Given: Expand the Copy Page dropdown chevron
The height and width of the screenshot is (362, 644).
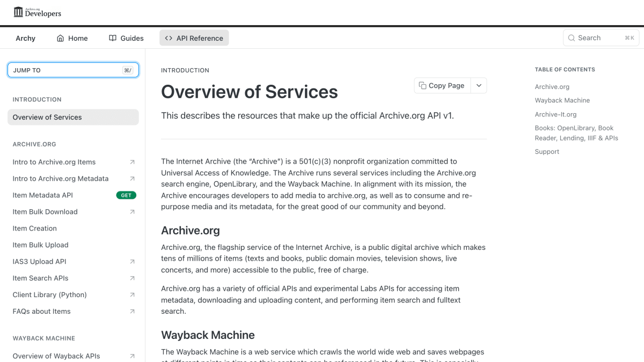Looking at the screenshot, I should pyautogui.click(x=479, y=86).
